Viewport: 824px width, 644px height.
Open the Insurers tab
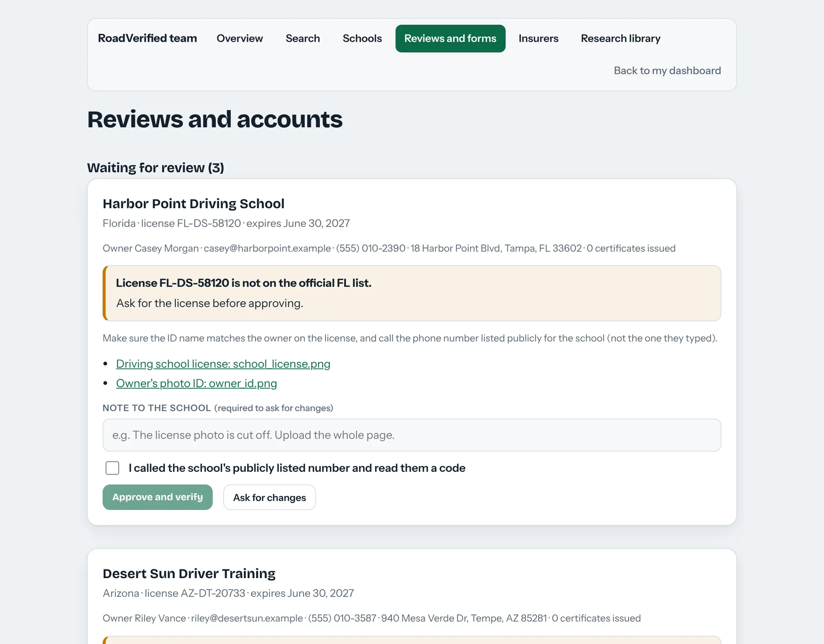click(x=538, y=38)
